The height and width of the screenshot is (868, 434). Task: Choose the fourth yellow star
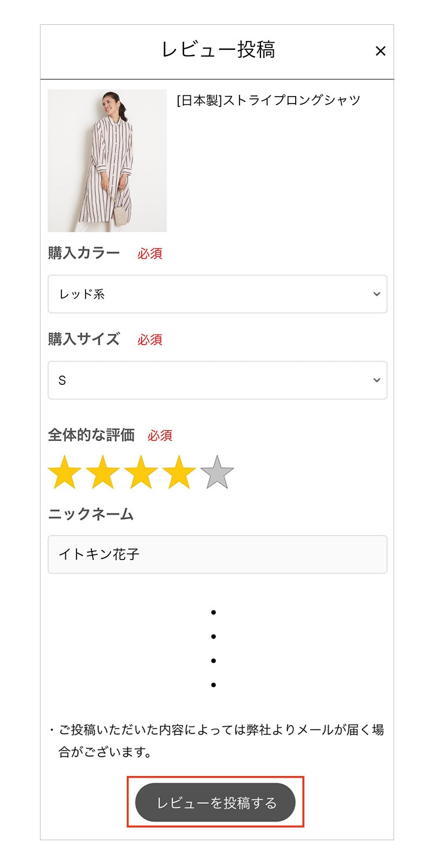[x=179, y=472]
